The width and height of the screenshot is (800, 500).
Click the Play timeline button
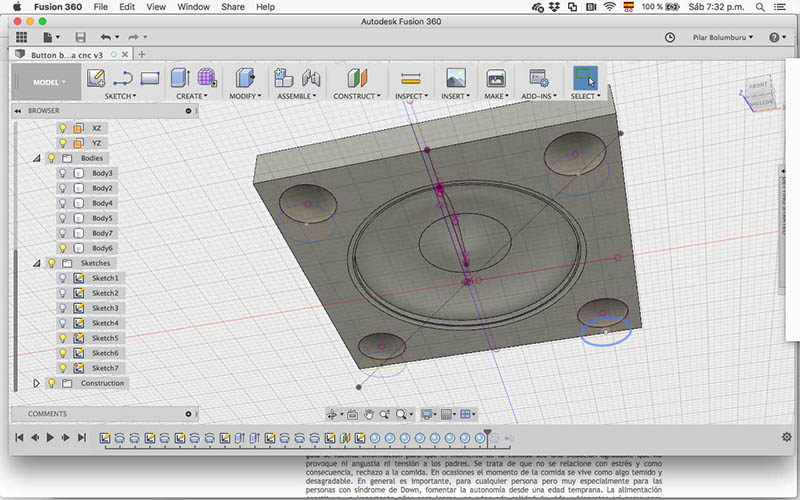pos(50,437)
